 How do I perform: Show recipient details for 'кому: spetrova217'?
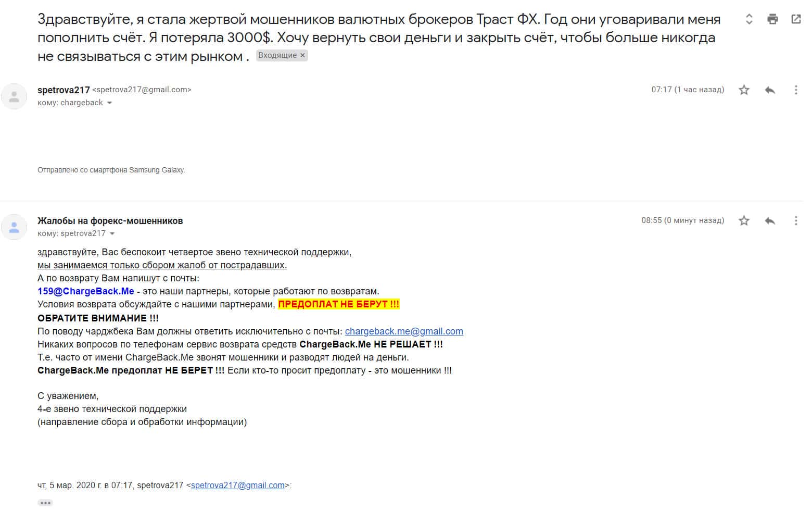point(112,234)
